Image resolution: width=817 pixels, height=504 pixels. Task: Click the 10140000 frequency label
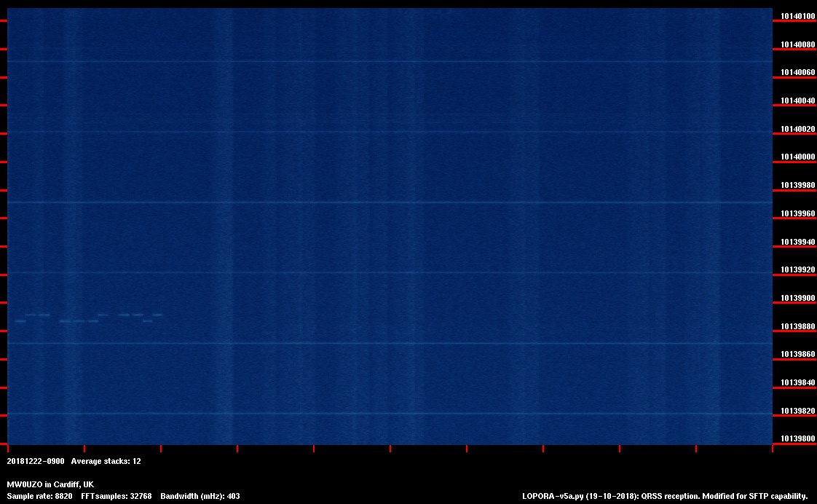(797, 157)
